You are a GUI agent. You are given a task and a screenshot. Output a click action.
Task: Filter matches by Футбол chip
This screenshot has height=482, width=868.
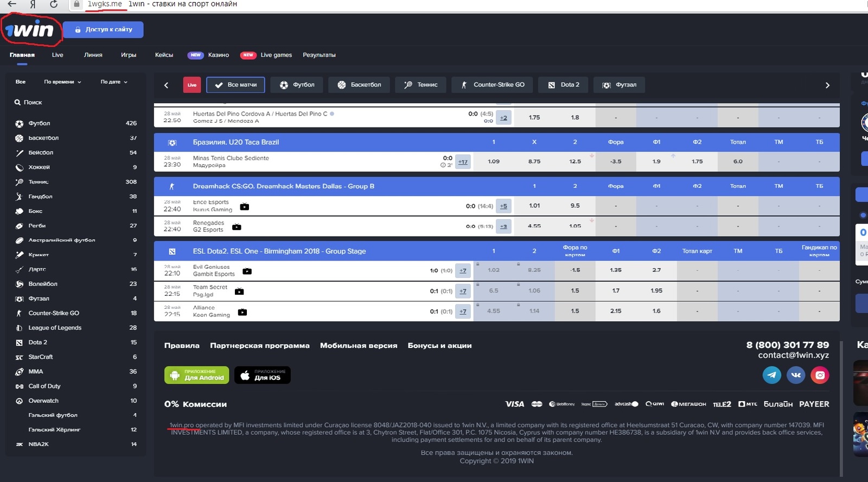point(297,85)
